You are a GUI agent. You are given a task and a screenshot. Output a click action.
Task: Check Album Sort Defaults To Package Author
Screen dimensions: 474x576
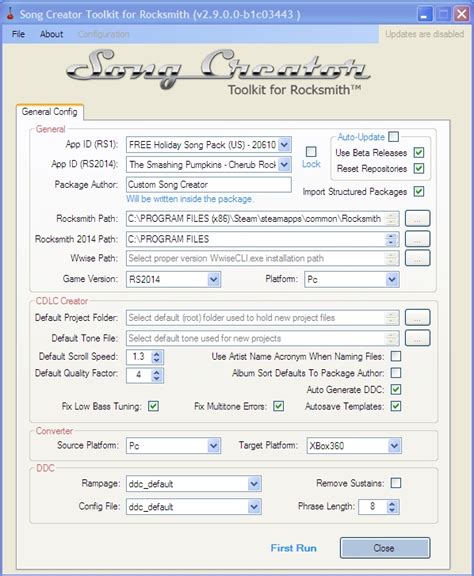point(396,373)
